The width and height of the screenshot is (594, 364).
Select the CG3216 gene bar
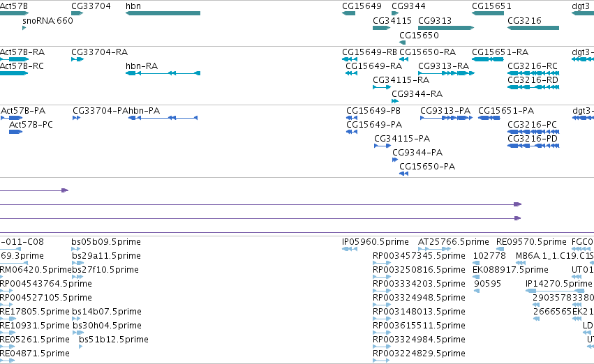[x=533, y=28]
